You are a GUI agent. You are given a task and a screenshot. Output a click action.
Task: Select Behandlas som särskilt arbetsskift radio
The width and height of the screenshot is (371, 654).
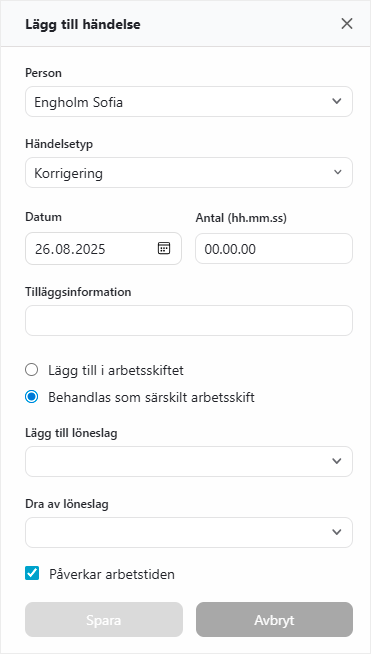point(31,397)
